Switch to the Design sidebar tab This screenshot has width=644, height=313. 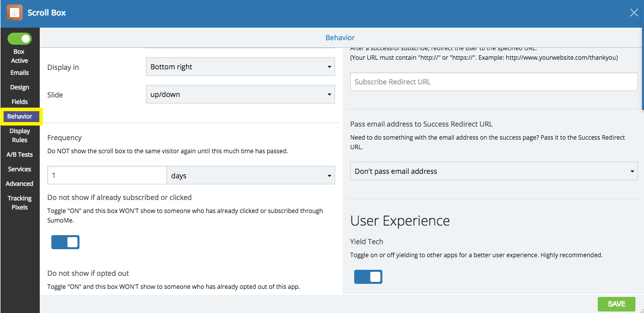(x=20, y=87)
